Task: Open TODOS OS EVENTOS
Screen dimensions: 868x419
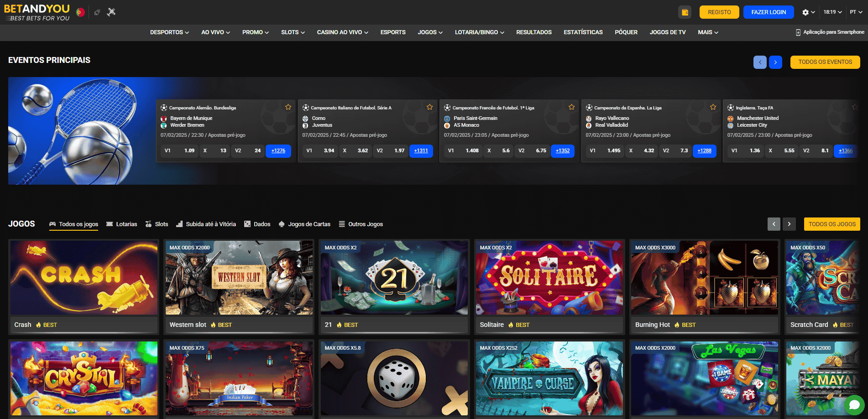Action: 825,62
